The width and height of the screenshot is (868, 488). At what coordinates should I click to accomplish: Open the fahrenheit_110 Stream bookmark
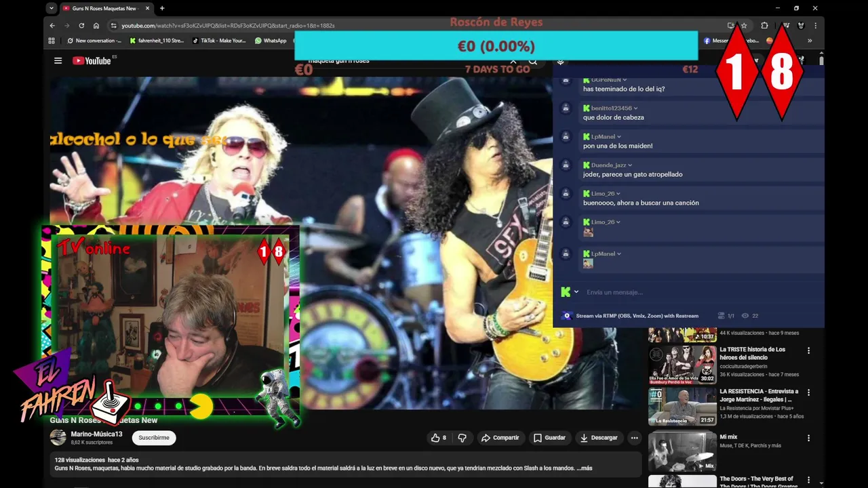click(x=157, y=41)
